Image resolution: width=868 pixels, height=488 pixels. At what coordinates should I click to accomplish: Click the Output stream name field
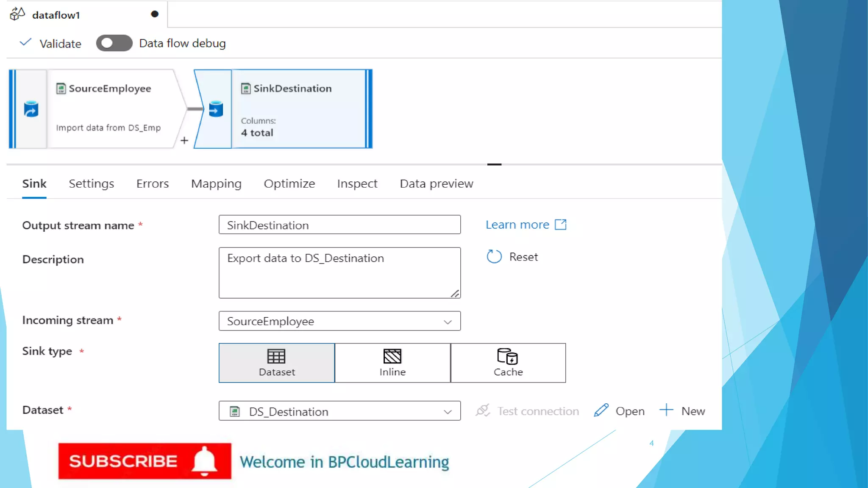[339, 225]
